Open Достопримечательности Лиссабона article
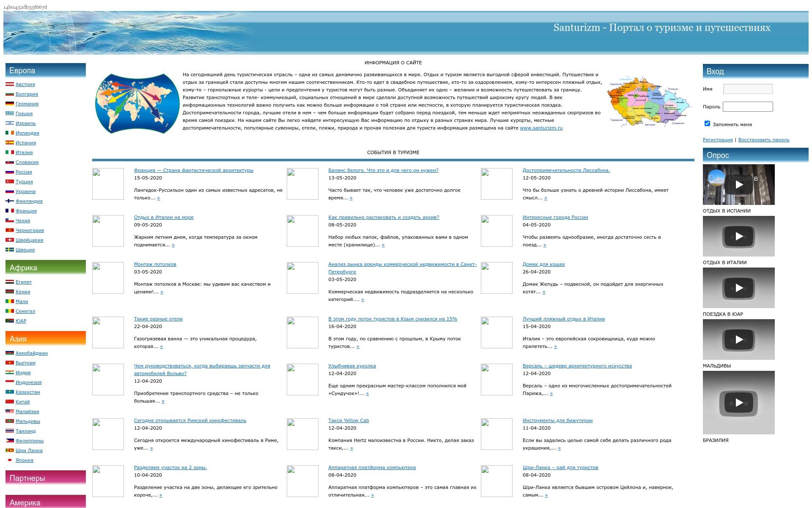 click(x=566, y=170)
